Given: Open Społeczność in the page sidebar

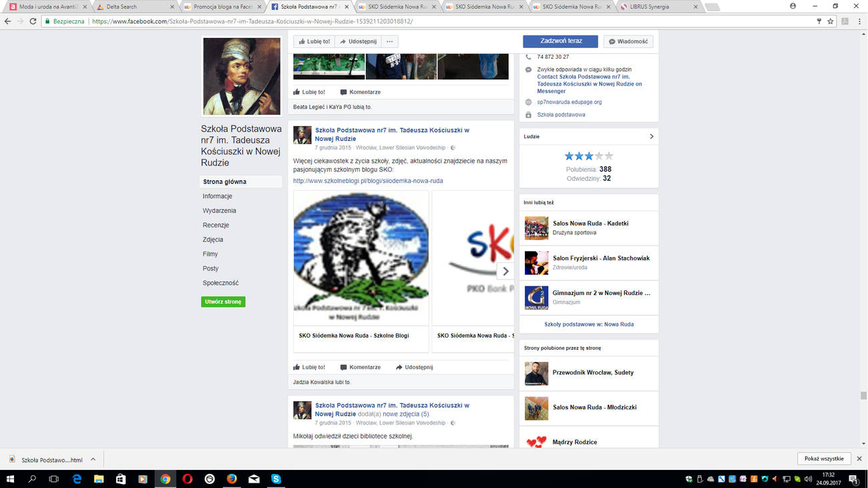Looking at the screenshot, I should 221,283.
